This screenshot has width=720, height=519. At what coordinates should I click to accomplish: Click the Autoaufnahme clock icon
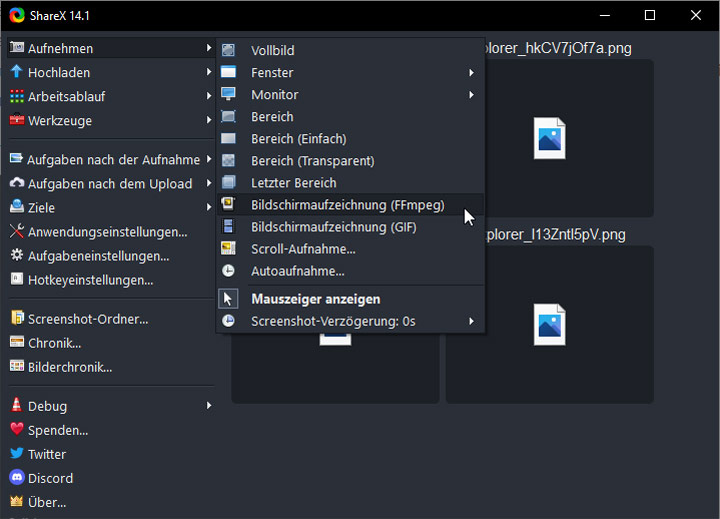[229, 271]
